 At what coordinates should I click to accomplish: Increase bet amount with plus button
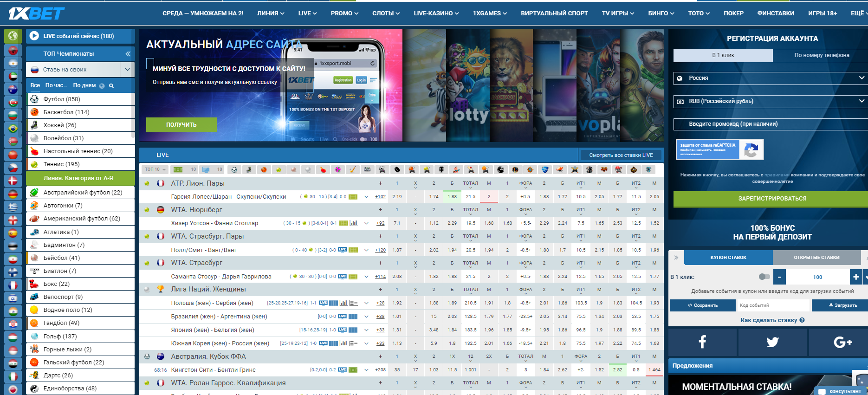point(856,277)
